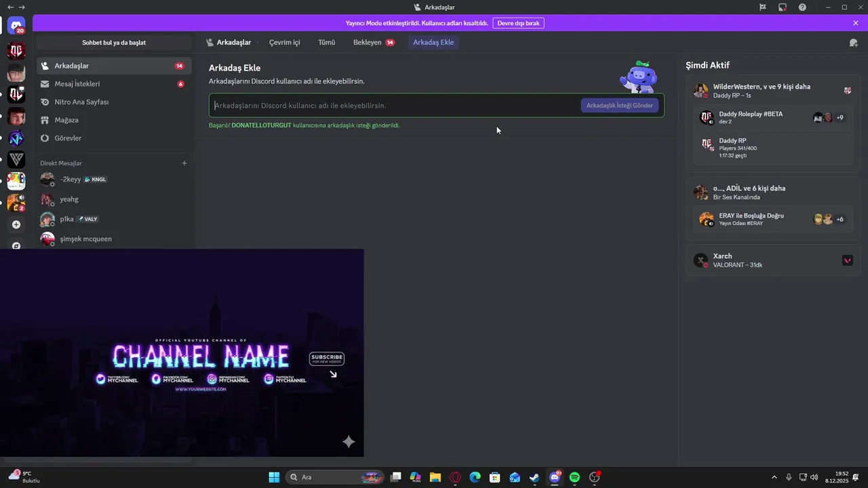Viewport: 868px width, 488px height.
Task: Open the weather widget showing 9°C Bulutlu
Action: (24, 476)
